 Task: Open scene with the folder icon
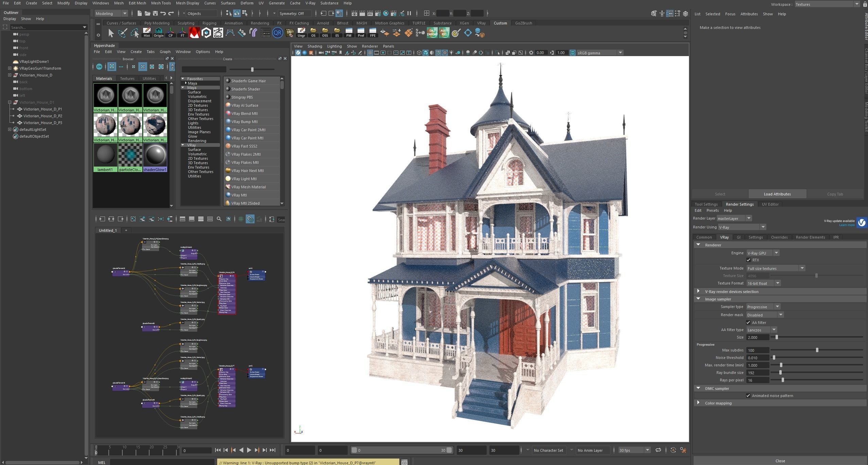[147, 13]
